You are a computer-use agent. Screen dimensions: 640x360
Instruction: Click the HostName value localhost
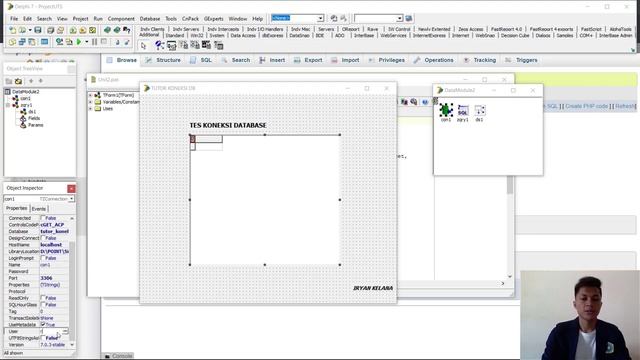tap(51, 245)
